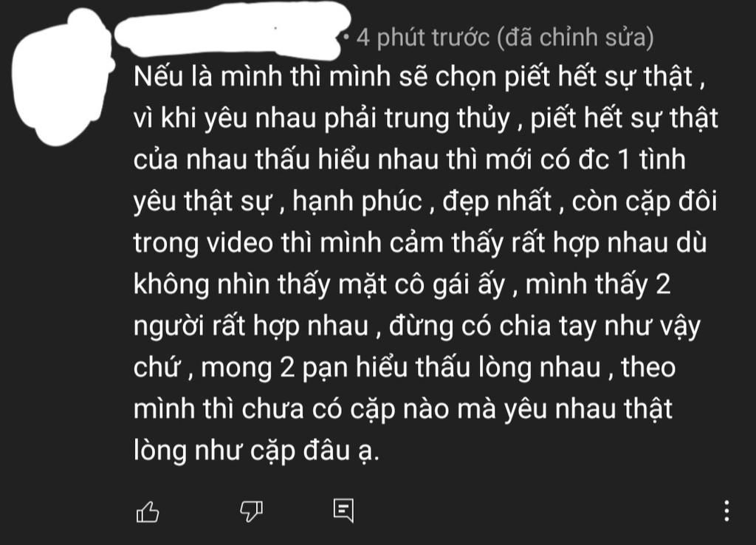Select the line starting 'mình thì chưa có cặp'

(403, 409)
